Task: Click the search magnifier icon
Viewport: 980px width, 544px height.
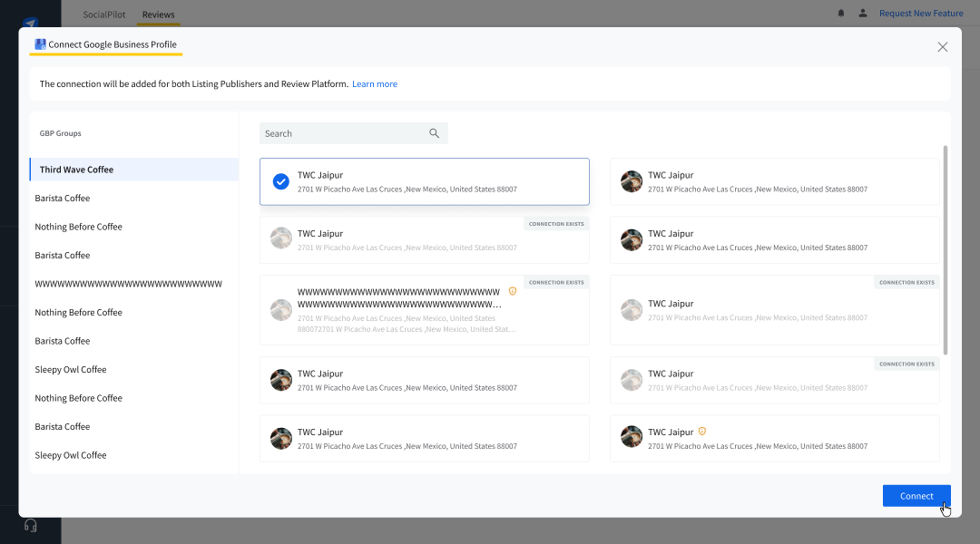Action: click(x=434, y=133)
